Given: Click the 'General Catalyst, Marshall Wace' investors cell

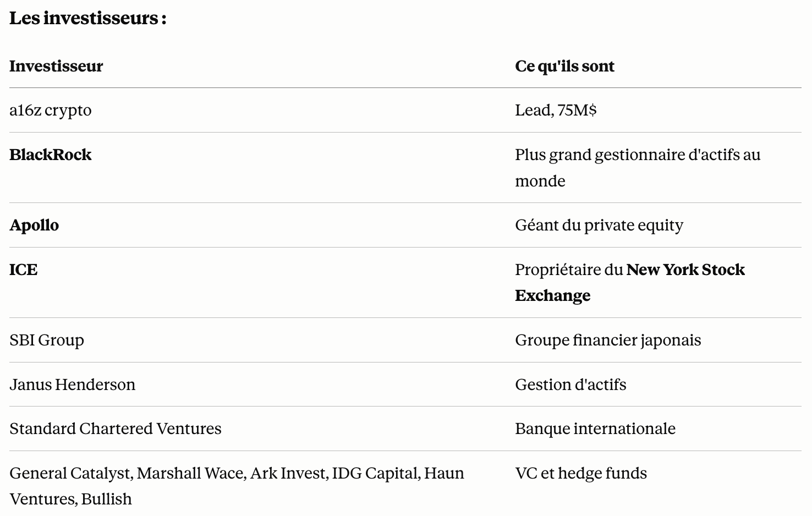Looking at the screenshot, I should pyautogui.click(x=237, y=486).
